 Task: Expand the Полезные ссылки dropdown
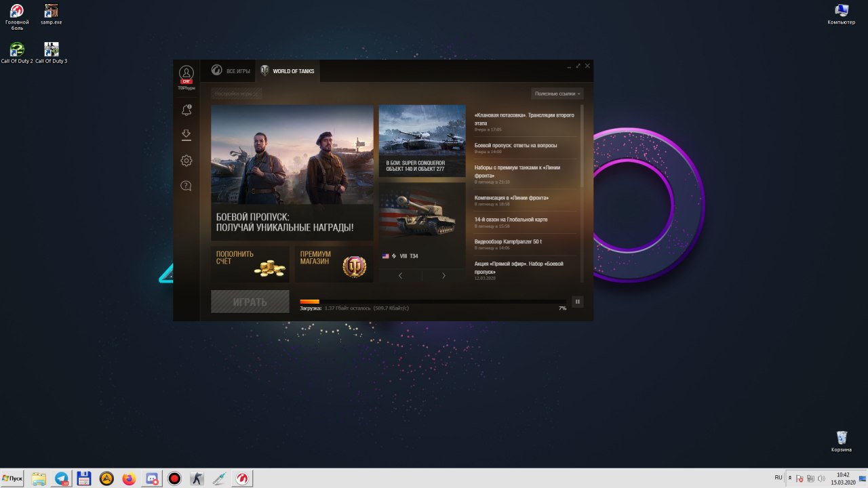click(x=557, y=94)
